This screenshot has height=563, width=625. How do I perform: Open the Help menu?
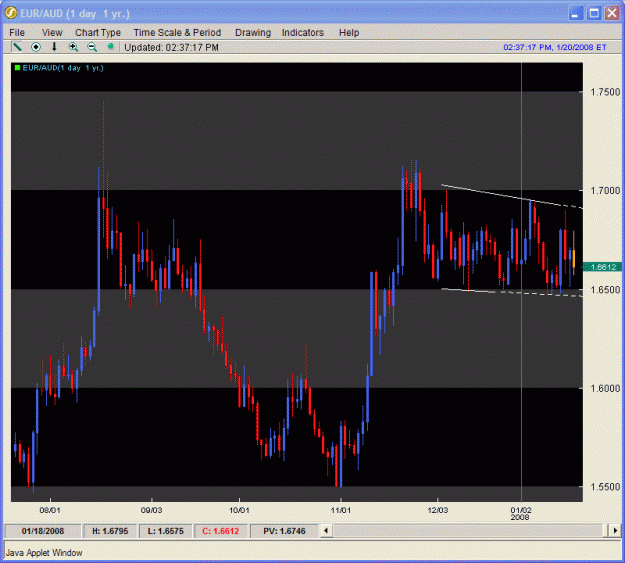[x=349, y=33]
